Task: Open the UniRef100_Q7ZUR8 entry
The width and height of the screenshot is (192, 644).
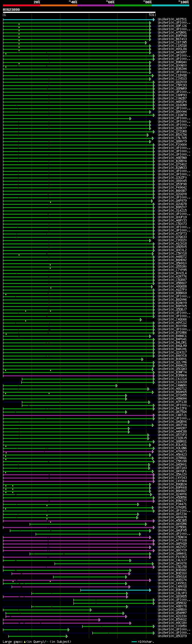Action: [172, 132]
